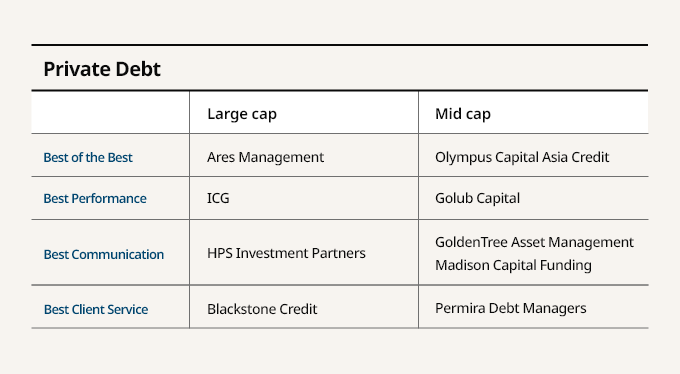The height and width of the screenshot is (374, 680).
Task: Click the Private Debt table heading
Action: coord(102,69)
